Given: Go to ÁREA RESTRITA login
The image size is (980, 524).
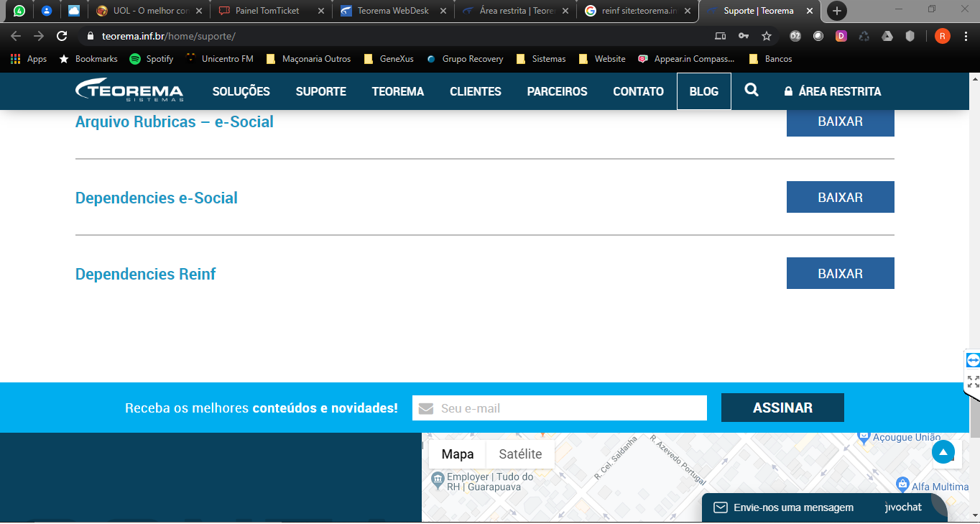Looking at the screenshot, I should (832, 91).
